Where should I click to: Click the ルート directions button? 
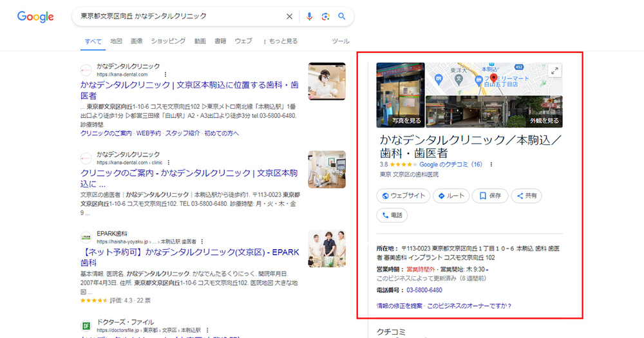(451, 196)
